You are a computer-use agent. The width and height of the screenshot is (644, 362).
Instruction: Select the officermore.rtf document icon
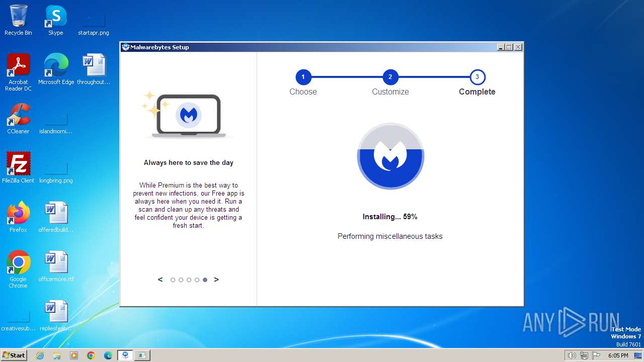pos(56,266)
